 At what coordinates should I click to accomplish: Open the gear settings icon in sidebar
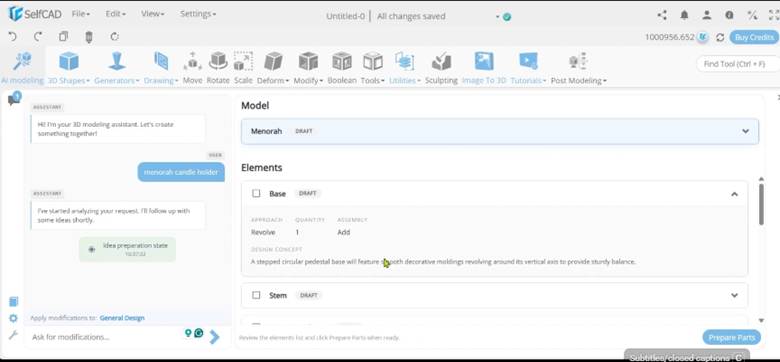13,318
